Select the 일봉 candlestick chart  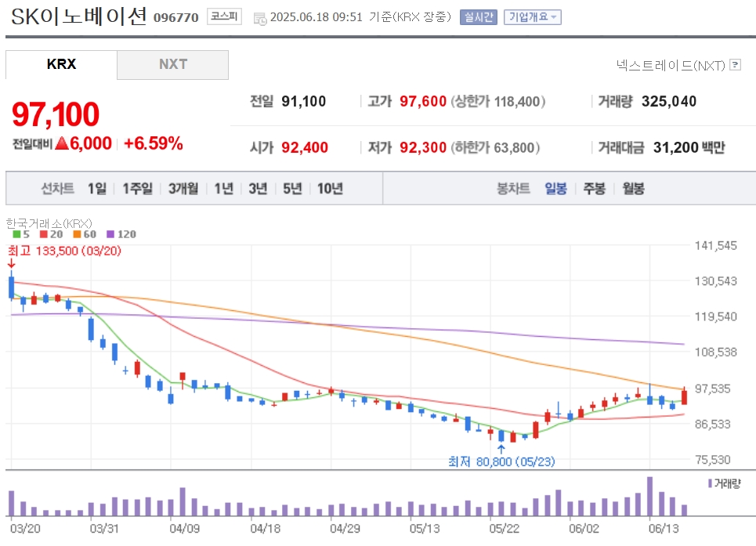pos(555,189)
